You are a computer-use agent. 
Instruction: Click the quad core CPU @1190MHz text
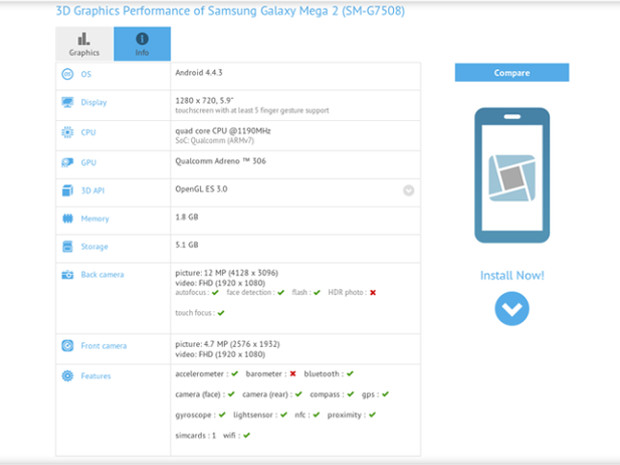point(223,131)
